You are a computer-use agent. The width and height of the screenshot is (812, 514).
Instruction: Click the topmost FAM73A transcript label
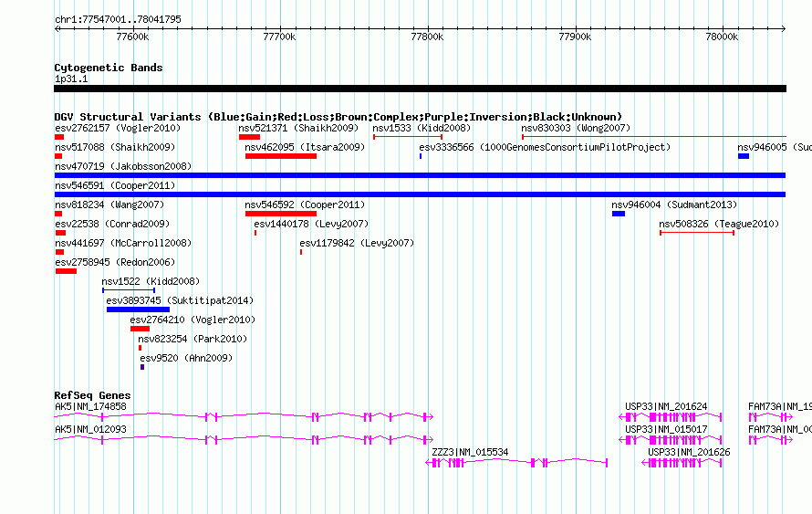[x=780, y=407]
